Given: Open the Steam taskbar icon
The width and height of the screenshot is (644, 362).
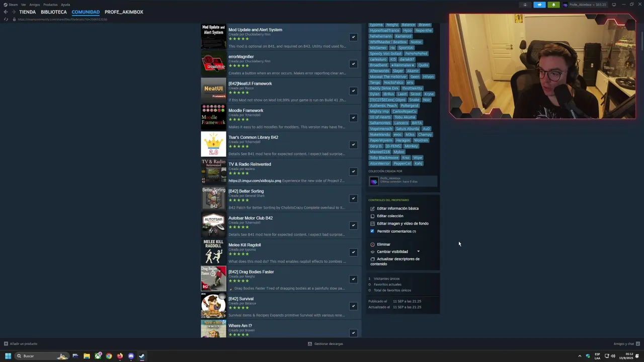Looking at the screenshot, I should 142,356.
